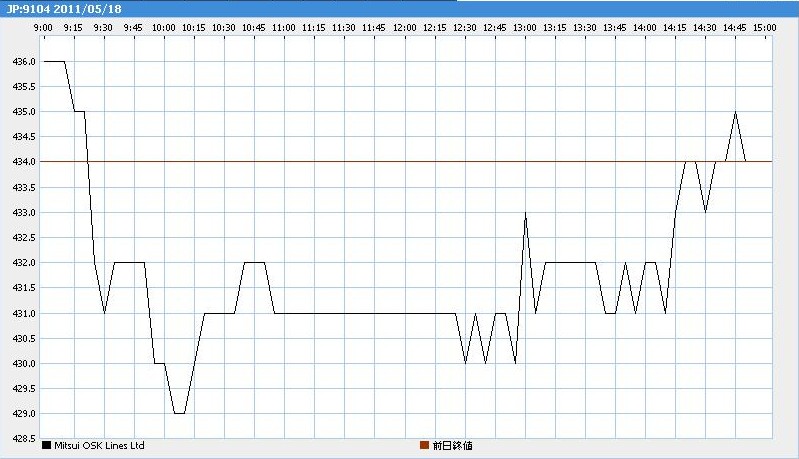The width and height of the screenshot is (799, 459).
Task: Click the 前日終値 legend label
Action: click(x=452, y=445)
